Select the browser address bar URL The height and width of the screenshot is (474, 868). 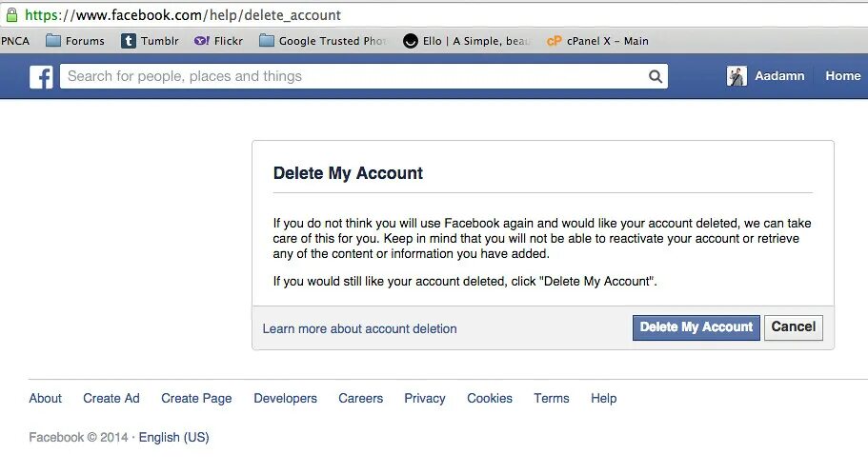point(191,15)
